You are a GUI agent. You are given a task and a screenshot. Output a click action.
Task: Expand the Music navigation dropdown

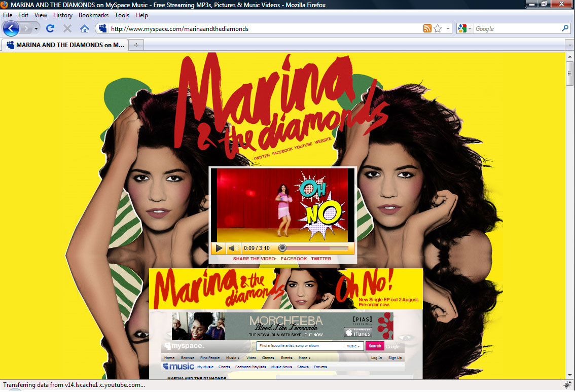(233, 358)
